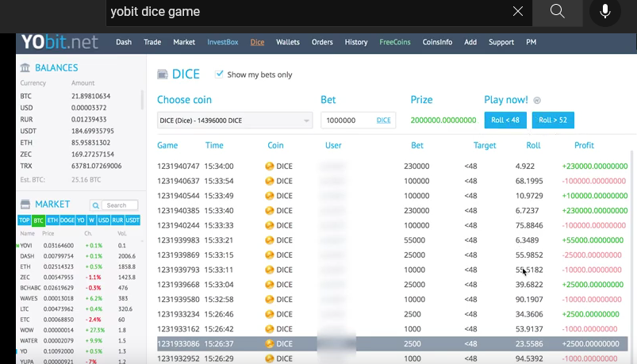Screen dimensions: 637x364
Task: Select the W market tab
Action: click(x=91, y=220)
